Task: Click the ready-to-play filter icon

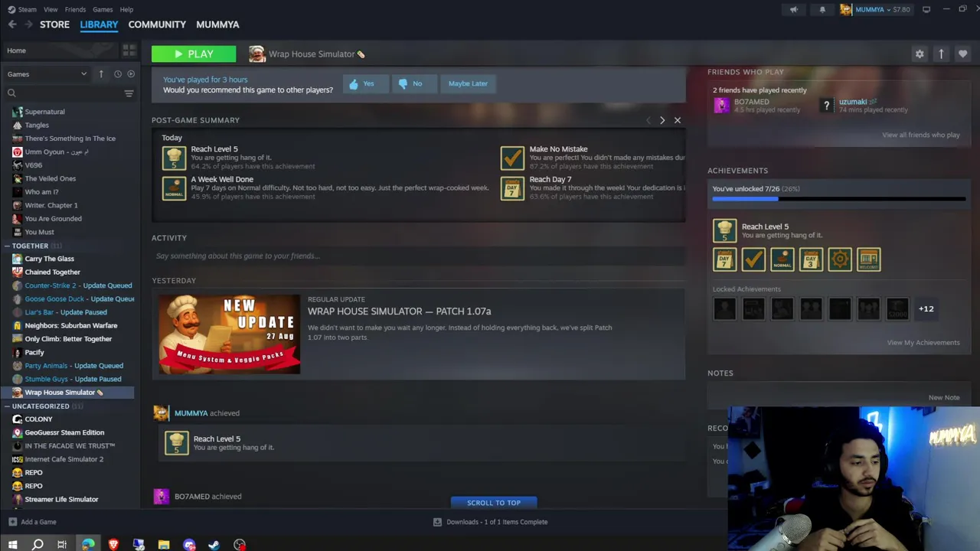Action: coord(131,74)
